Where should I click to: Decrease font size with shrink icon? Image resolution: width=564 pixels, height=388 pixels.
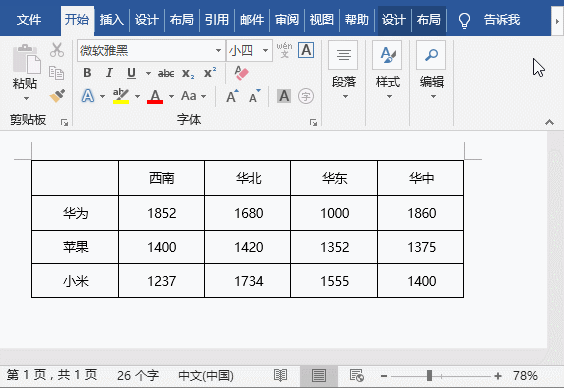[x=254, y=96]
